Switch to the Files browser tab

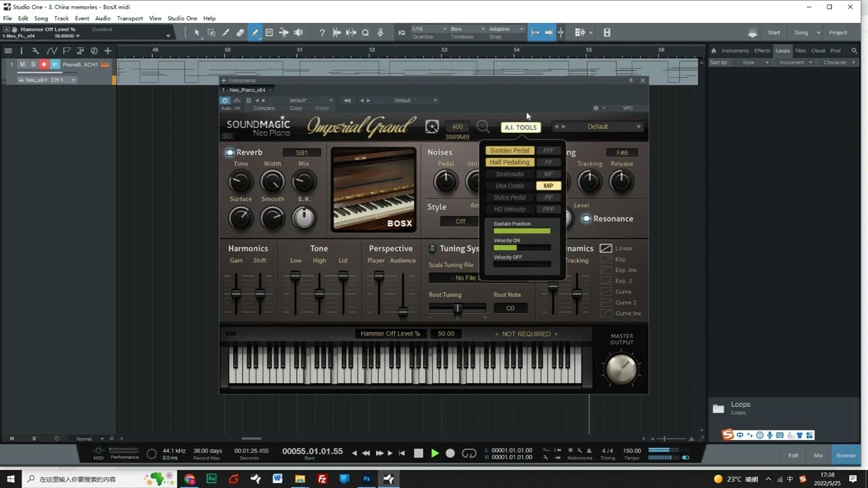click(x=801, y=51)
